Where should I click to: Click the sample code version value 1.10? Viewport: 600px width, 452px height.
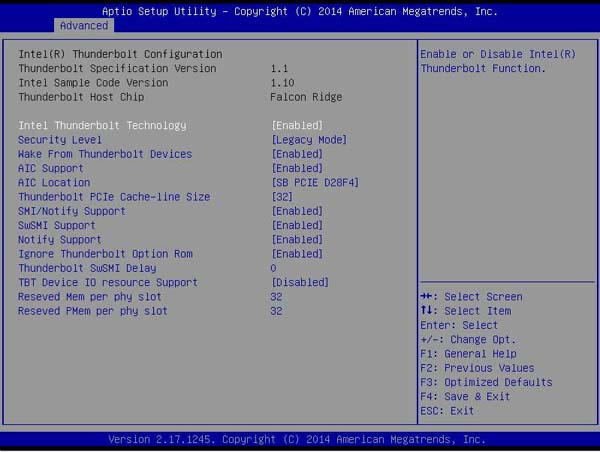[282, 83]
